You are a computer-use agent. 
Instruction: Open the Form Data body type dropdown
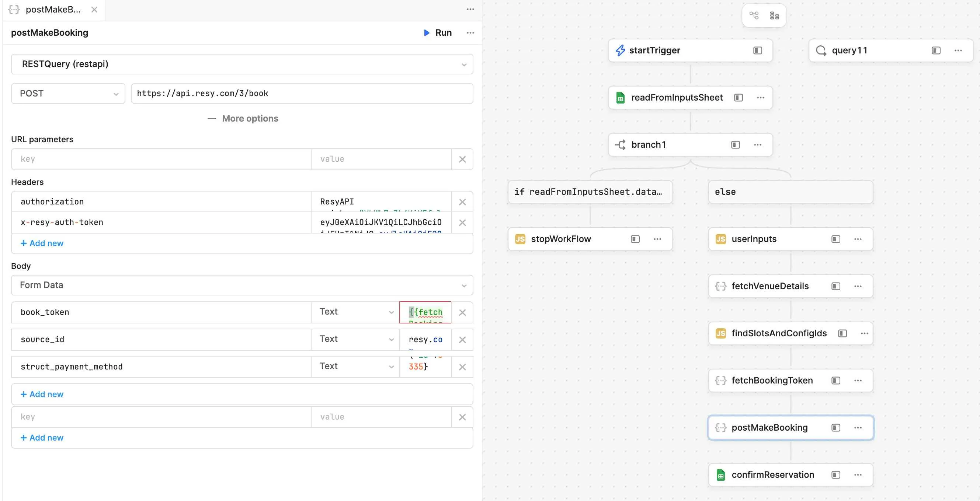(x=242, y=285)
